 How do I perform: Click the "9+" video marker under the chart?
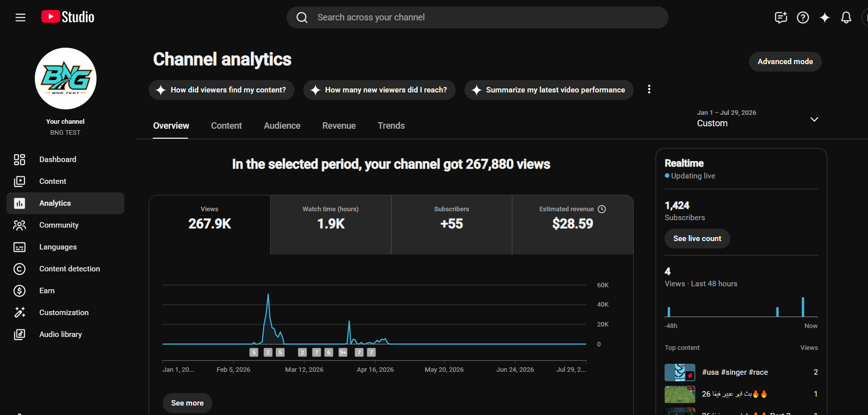343,352
